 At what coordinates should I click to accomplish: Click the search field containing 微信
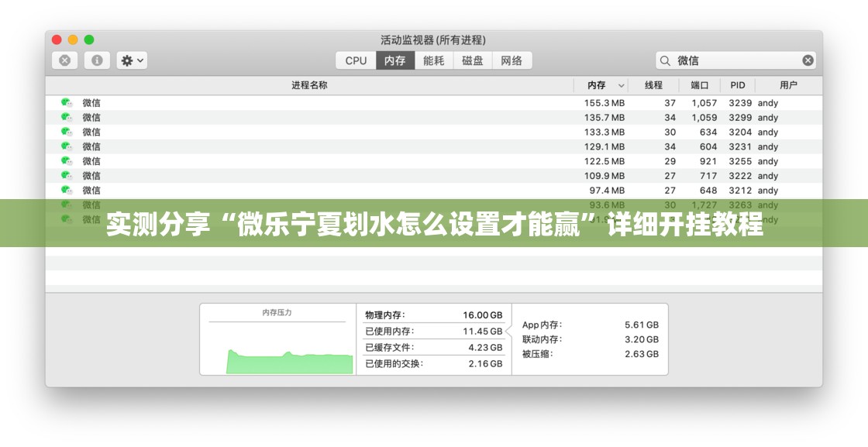pos(735,60)
